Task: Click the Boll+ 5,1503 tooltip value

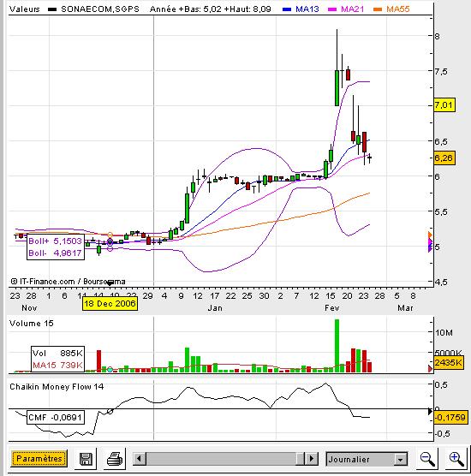Action: click(56, 241)
